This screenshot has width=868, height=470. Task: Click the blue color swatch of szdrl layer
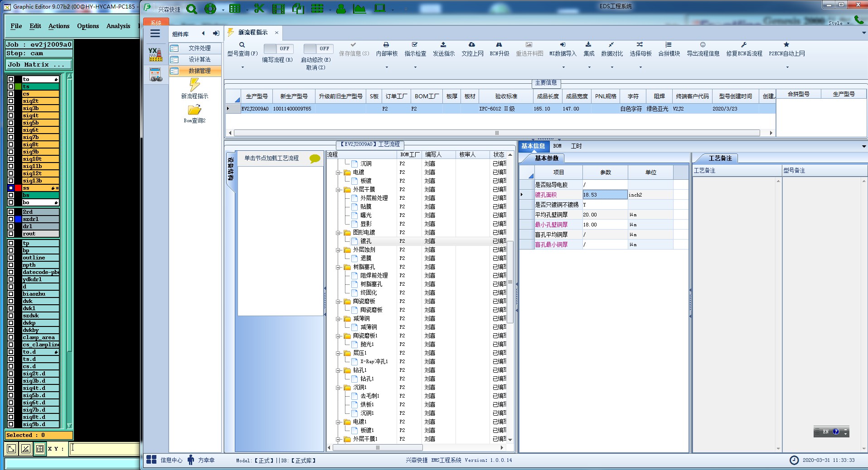(18, 219)
